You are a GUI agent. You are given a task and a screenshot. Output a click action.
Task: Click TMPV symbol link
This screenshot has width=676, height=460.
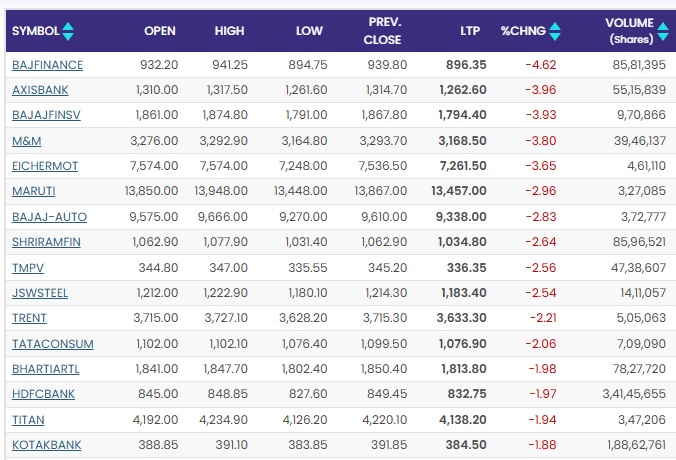28,268
